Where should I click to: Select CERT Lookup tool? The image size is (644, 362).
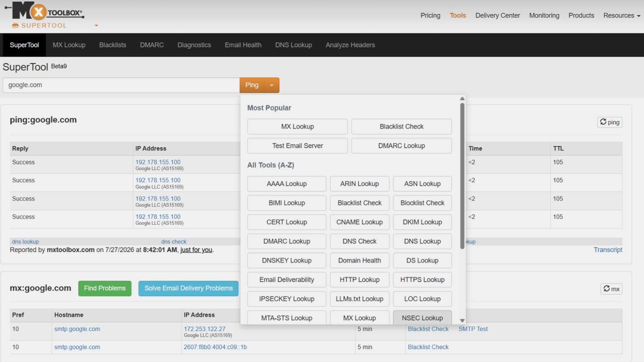(286, 222)
